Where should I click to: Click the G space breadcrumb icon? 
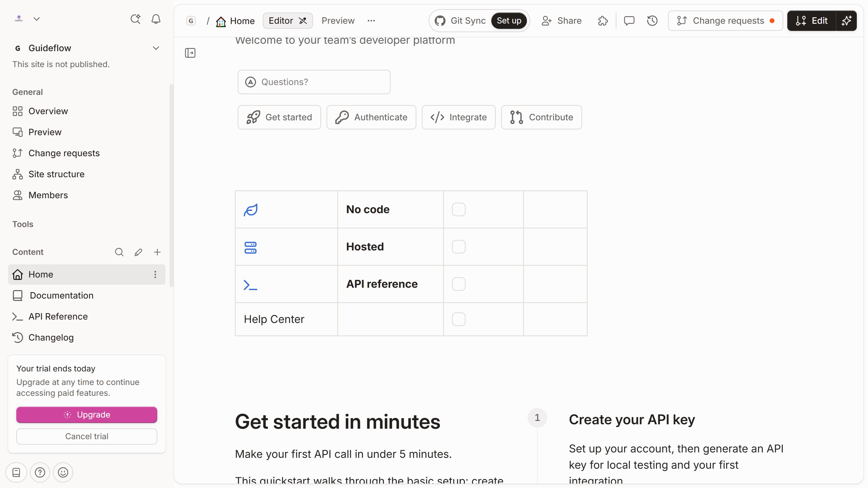[191, 21]
